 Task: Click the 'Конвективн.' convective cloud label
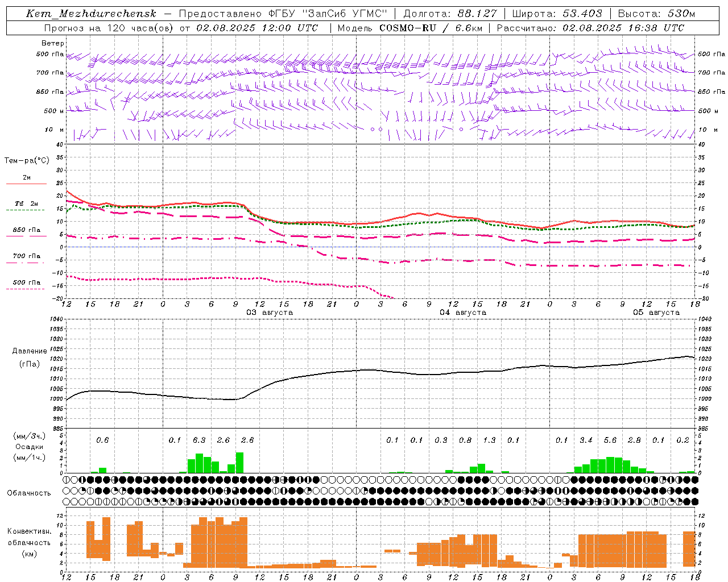point(29,531)
